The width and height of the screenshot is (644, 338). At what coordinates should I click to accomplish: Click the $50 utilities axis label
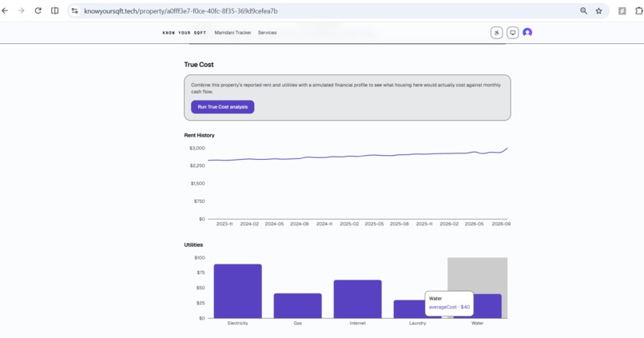coord(201,288)
